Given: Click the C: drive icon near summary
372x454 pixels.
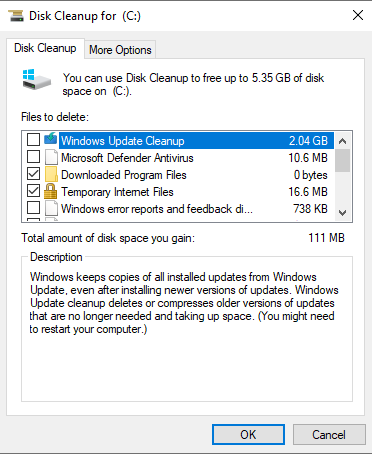Looking at the screenshot, I should (x=37, y=79).
